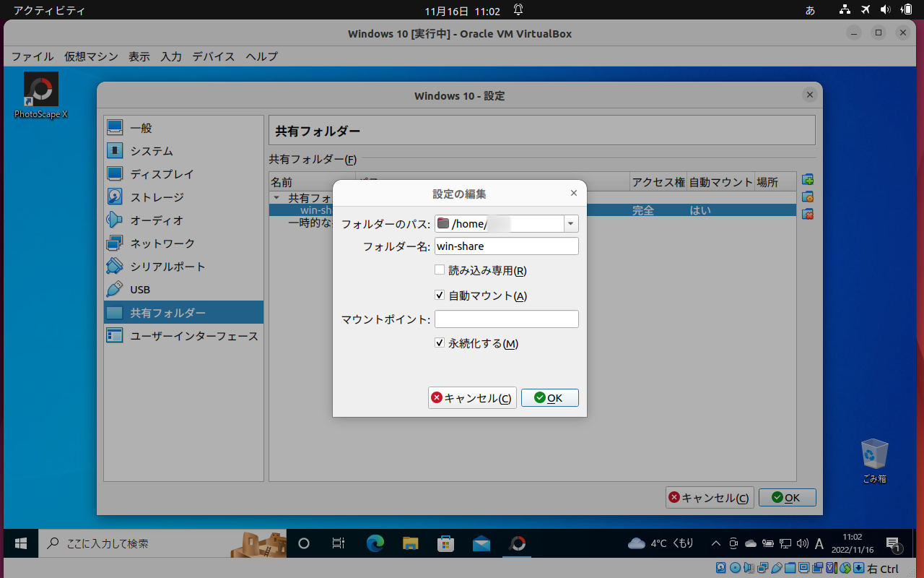Disable 自動マウント for the shared folder

click(439, 294)
